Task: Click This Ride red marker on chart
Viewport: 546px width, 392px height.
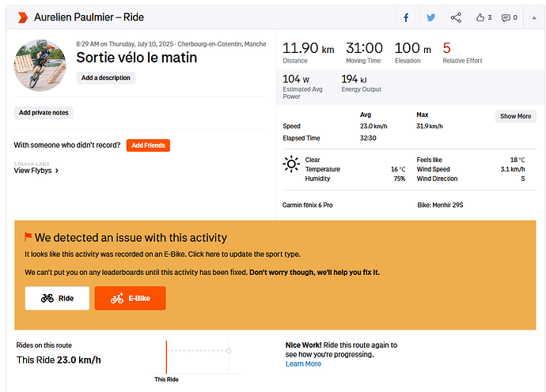Action: tap(166, 357)
